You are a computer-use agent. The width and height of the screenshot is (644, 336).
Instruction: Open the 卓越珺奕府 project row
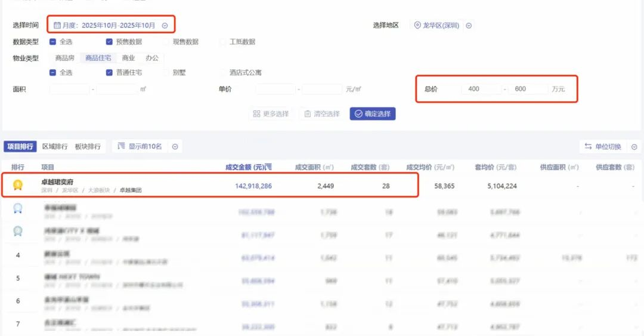click(58, 182)
